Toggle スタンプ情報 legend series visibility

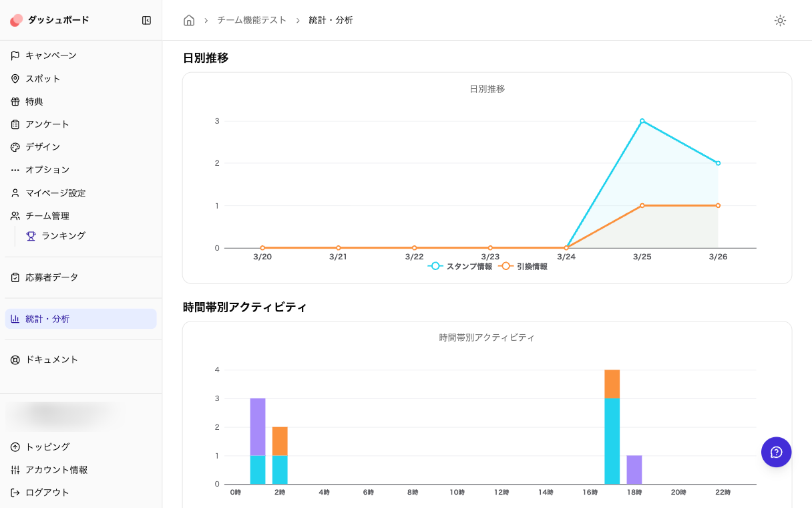(x=460, y=266)
